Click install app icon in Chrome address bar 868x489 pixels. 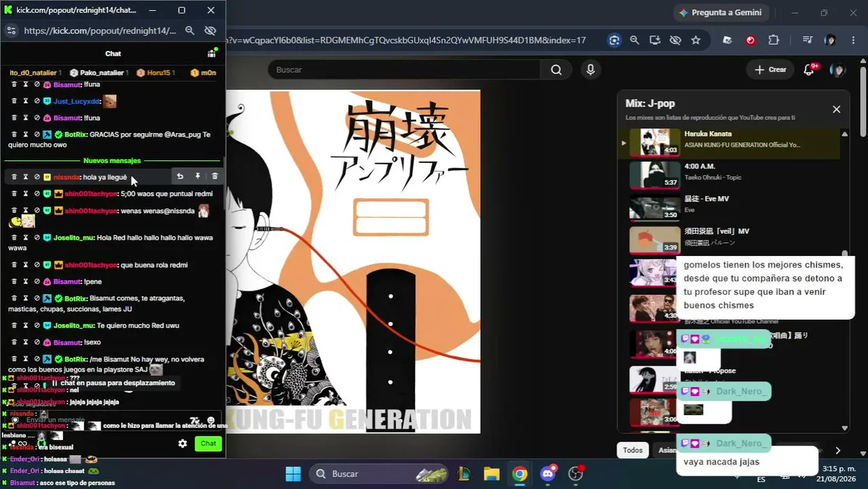[655, 40]
